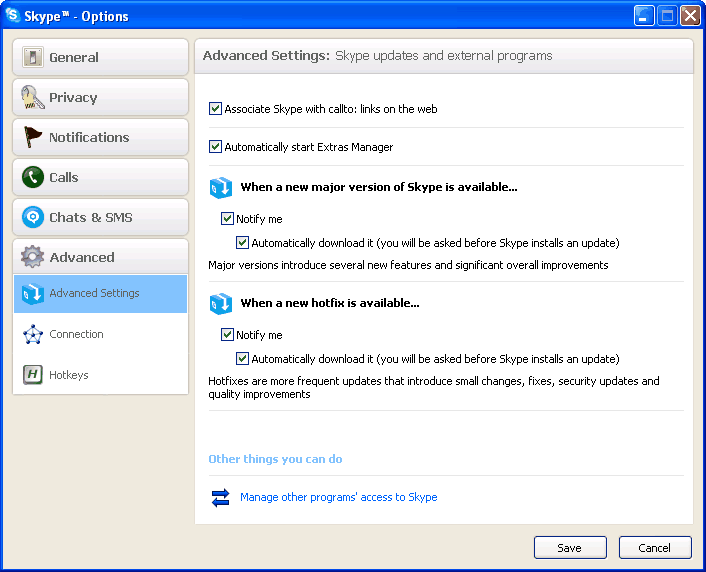706x572 pixels.
Task: Open Manage other programs' access to Skype
Action: tap(339, 497)
